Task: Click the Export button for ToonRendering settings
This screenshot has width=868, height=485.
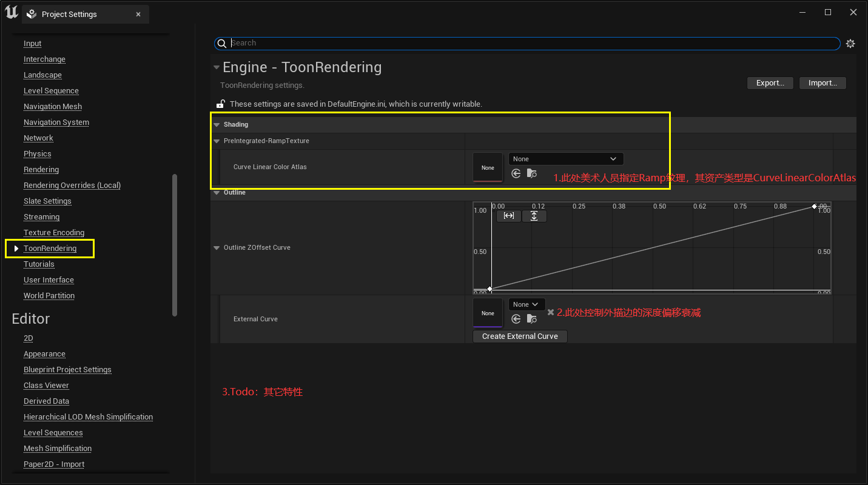Action: (770, 82)
